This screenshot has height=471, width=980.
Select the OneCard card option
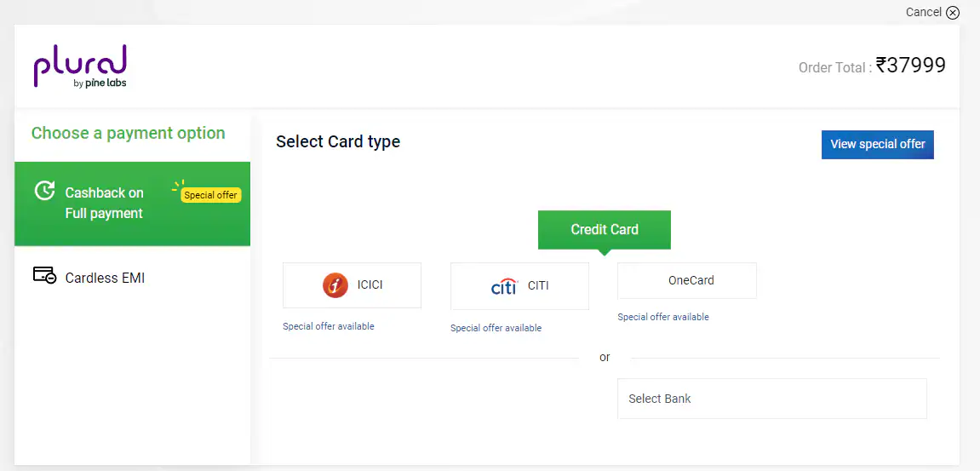(x=687, y=280)
